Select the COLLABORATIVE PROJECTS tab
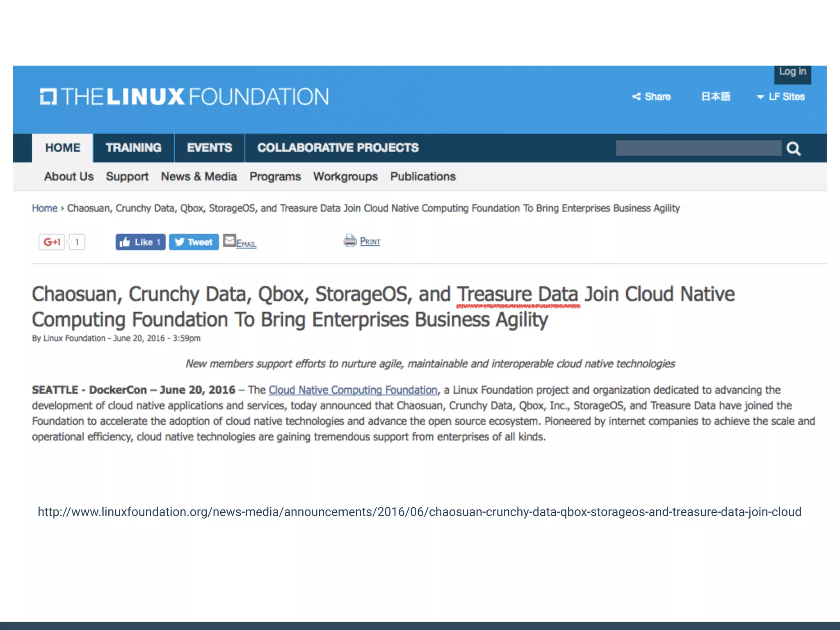 [x=338, y=148]
